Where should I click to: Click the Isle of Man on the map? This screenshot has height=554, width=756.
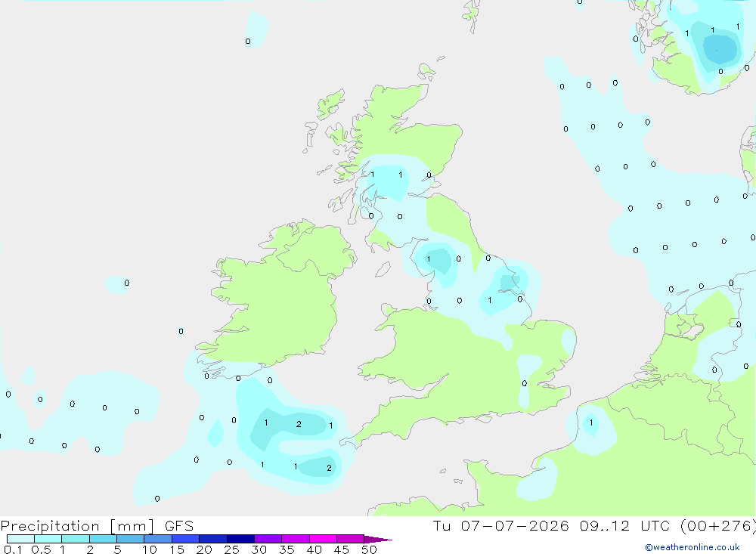383,269
